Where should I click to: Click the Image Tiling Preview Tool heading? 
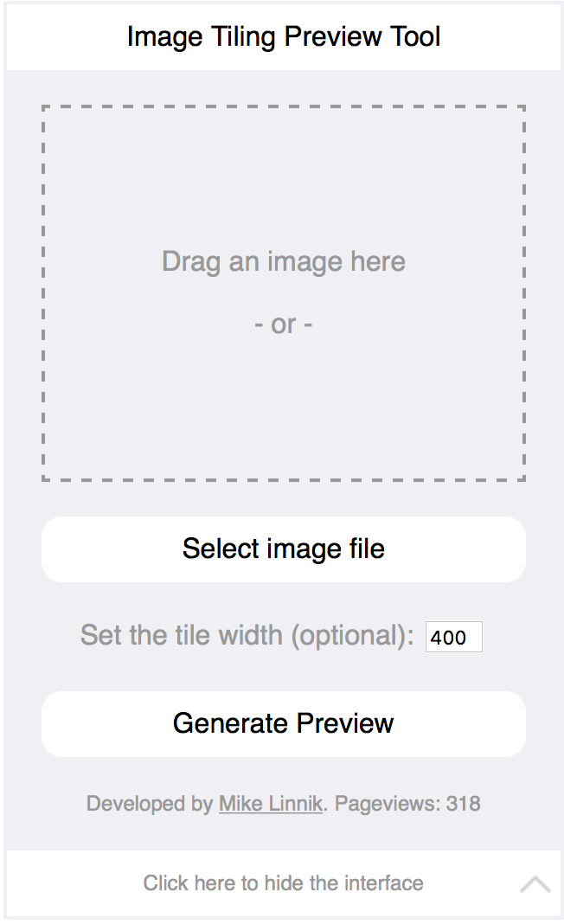tap(283, 36)
